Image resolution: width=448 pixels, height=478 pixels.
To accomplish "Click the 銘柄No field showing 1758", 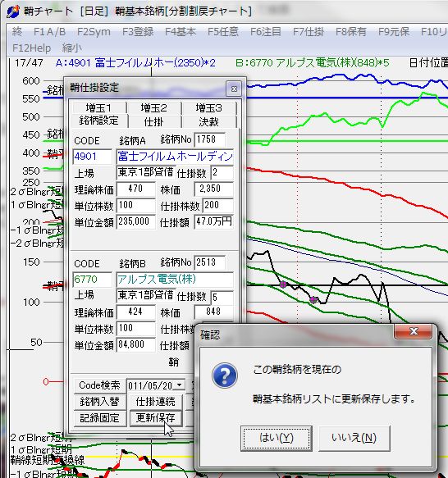I will pos(210,139).
